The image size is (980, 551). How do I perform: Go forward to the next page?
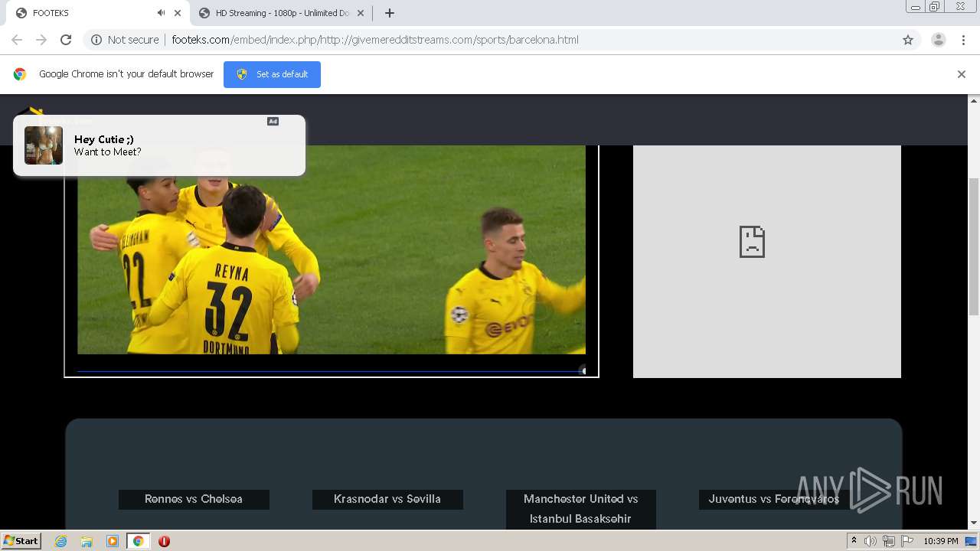tap(41, 40)
